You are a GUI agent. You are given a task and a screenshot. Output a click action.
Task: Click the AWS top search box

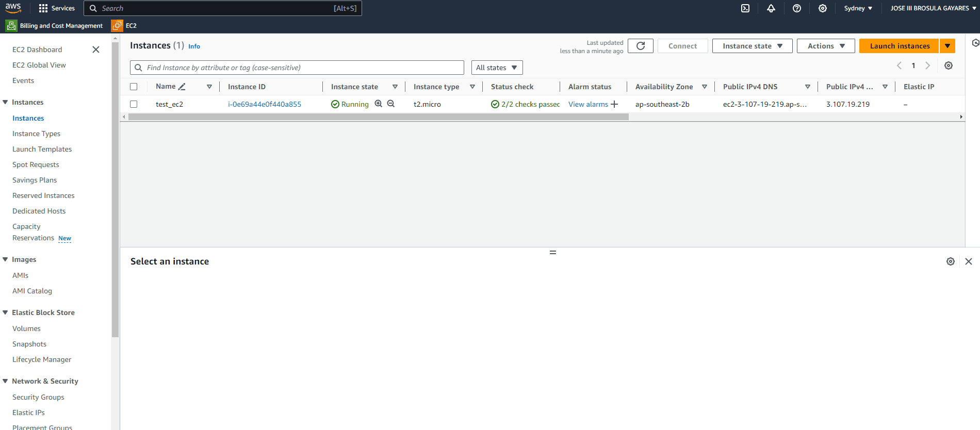coord(223,8)
